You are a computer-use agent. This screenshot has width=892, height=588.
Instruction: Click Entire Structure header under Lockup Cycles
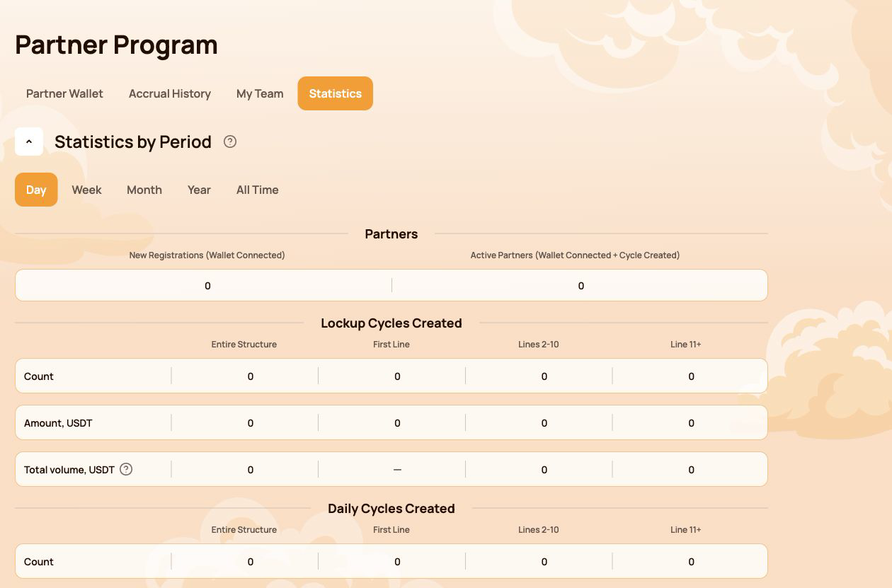click(244, 345)
